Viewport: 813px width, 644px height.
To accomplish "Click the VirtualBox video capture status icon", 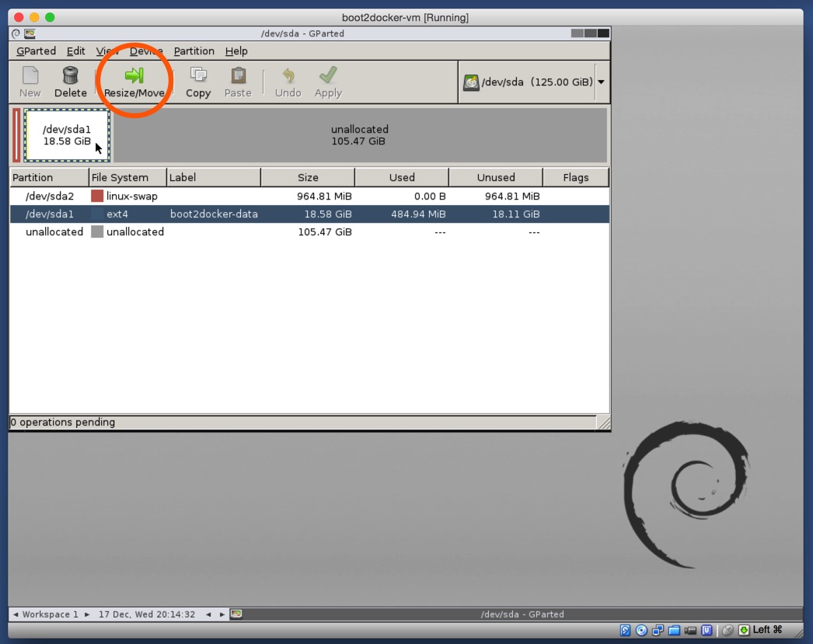I will coord(690,630).
